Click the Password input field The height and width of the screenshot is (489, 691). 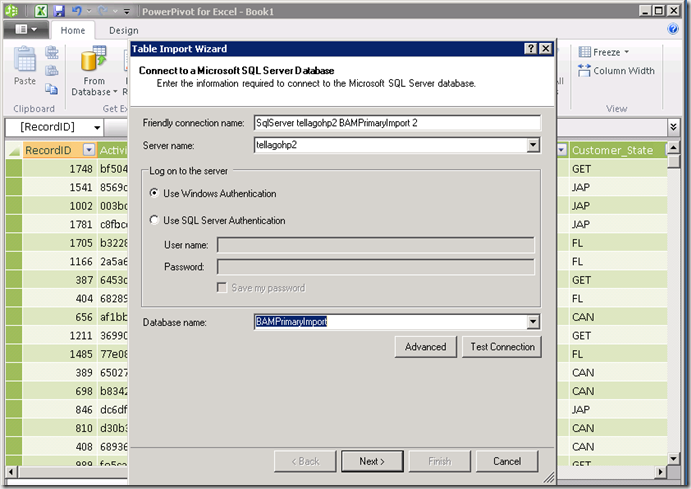(x=375, y=267)
